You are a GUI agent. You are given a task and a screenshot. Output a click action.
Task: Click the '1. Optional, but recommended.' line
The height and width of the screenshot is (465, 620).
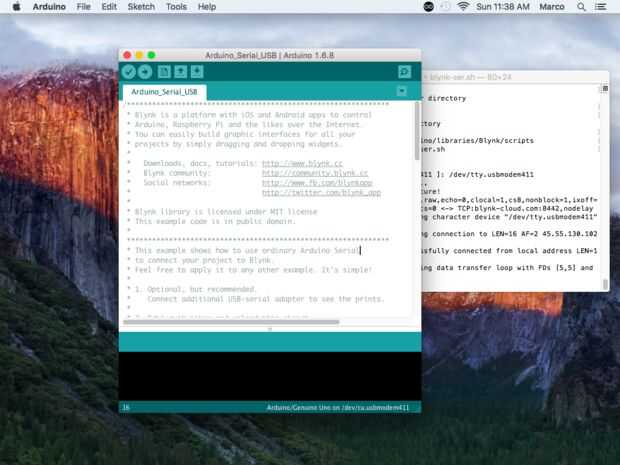coord(195,289)
